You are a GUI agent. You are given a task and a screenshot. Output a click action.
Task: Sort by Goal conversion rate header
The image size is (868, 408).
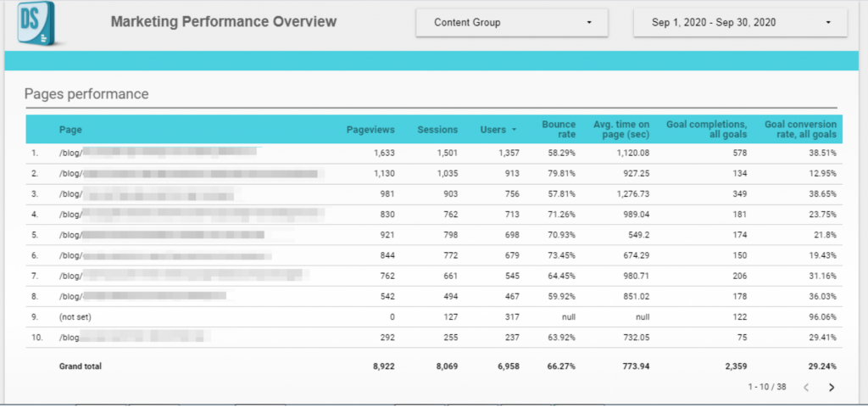800,130
